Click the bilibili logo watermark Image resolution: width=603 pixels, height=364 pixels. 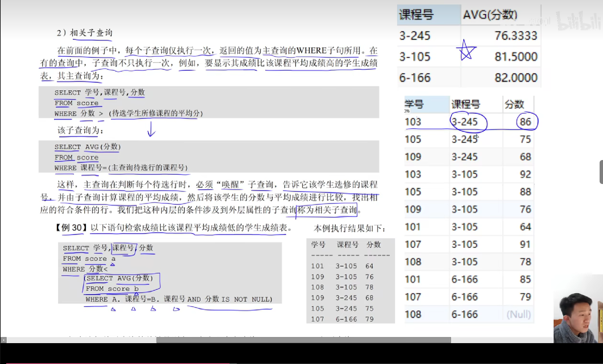pos(578,21)
